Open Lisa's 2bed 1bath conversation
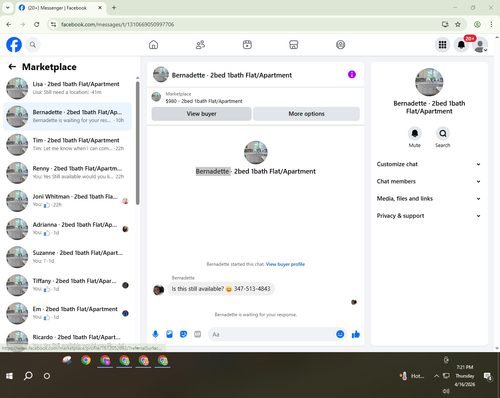Viewport: 500px width, 398px height. tap(67, 88)
